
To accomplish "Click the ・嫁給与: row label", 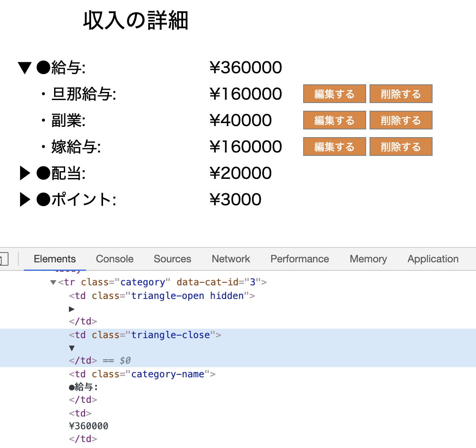I will point(71,146).
